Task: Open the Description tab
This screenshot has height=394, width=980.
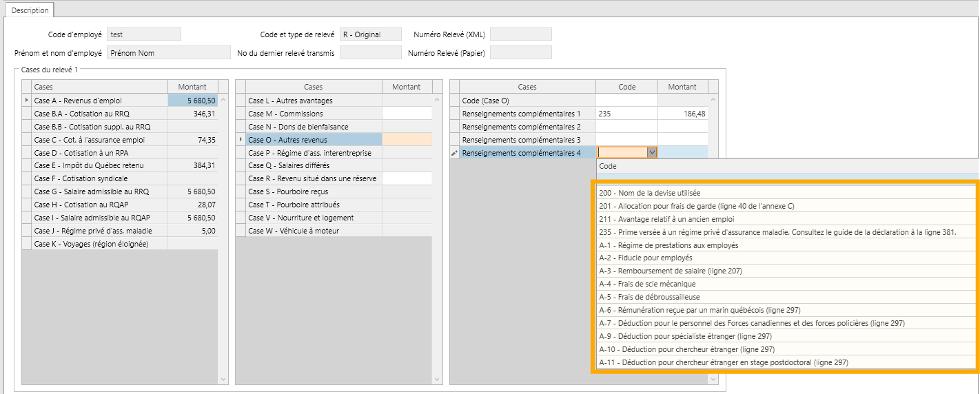Action: (30, 10)
